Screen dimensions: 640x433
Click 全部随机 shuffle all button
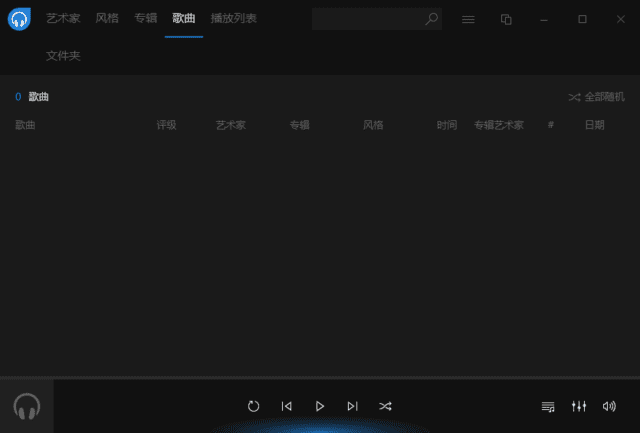[597, 97]
